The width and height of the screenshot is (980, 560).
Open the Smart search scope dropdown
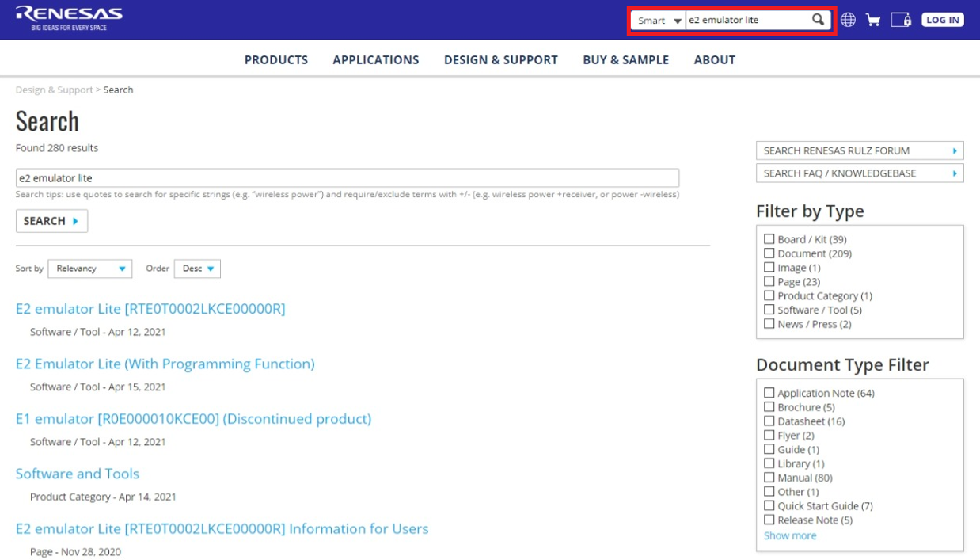tap(659, 20)
